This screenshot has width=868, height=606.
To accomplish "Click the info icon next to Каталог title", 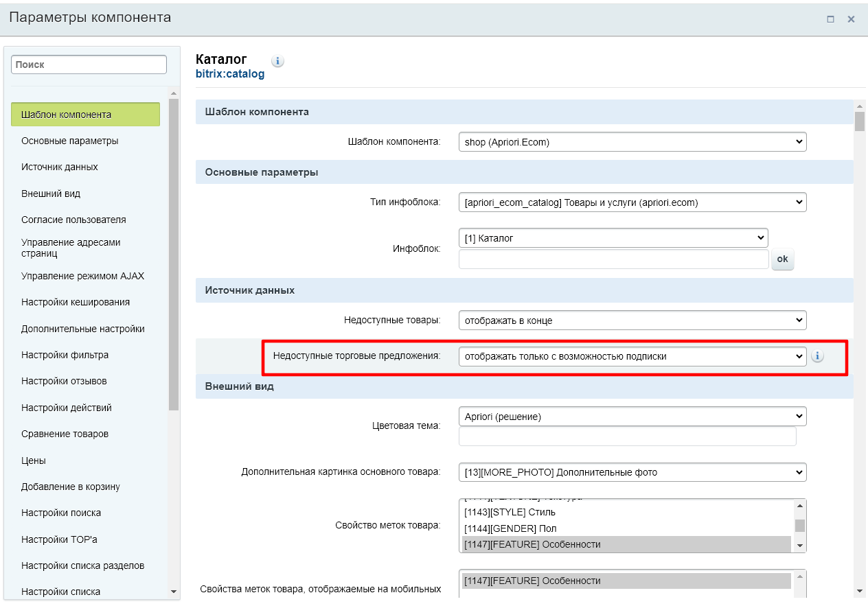I will [277, 61].
